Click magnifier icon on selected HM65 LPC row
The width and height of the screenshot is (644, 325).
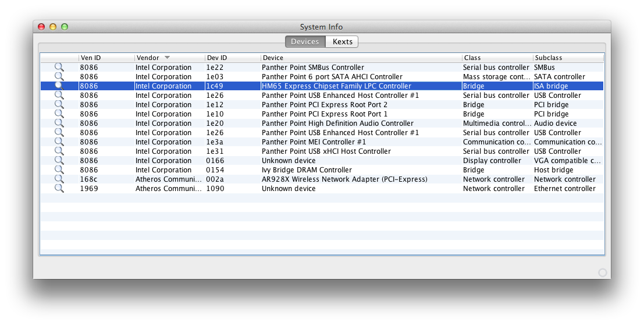pos(59,86)
